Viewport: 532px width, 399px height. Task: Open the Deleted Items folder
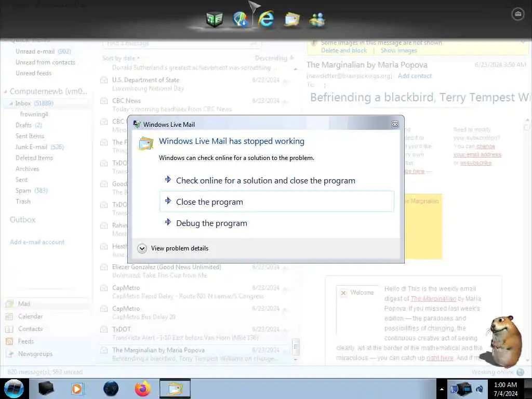(34, 158)
